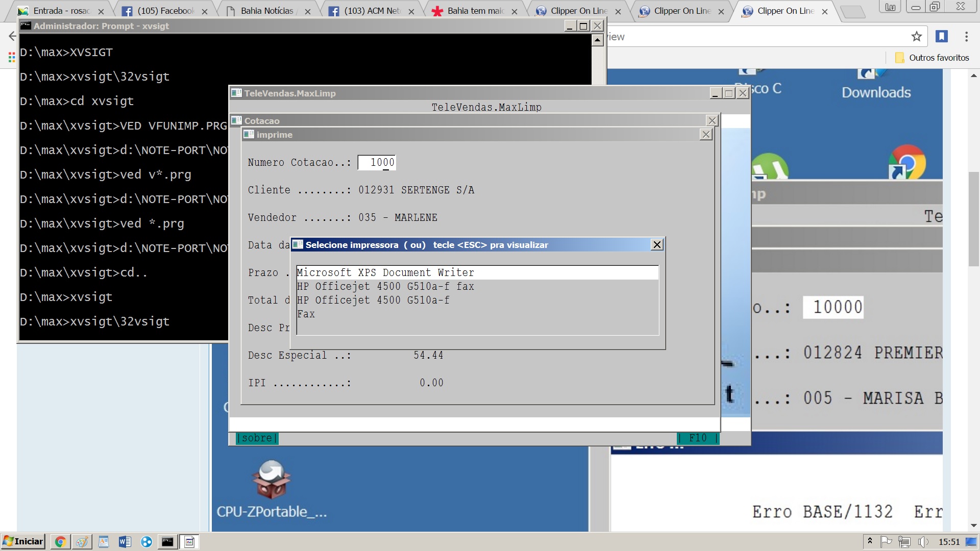Open the Iniciar start menu
The height and width of the screenshot is (551, 980).
pos(23,541)
